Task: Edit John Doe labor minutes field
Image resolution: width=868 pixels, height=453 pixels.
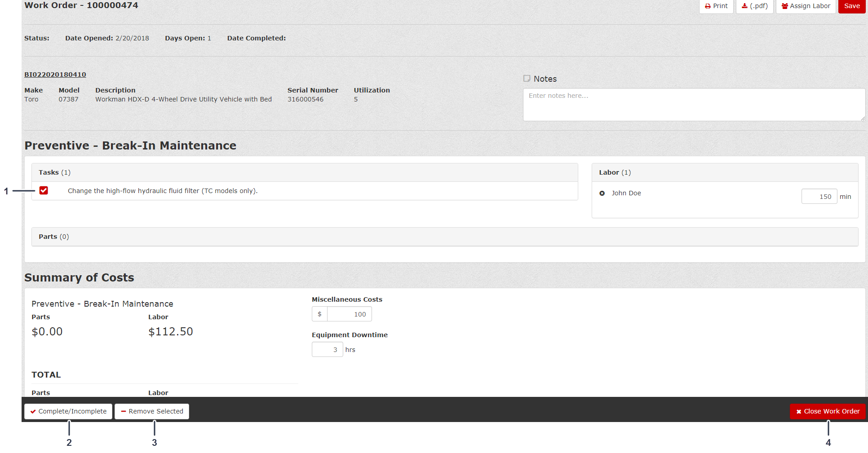Action: 819,197
